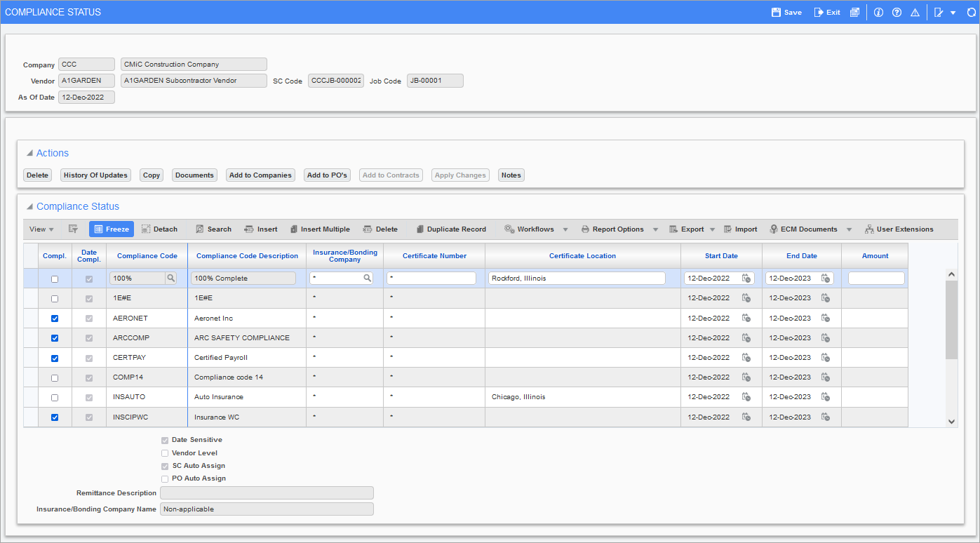Click the History Of Updates button
Viewport: 980px width, 543px height.
(x=95, y=175)
